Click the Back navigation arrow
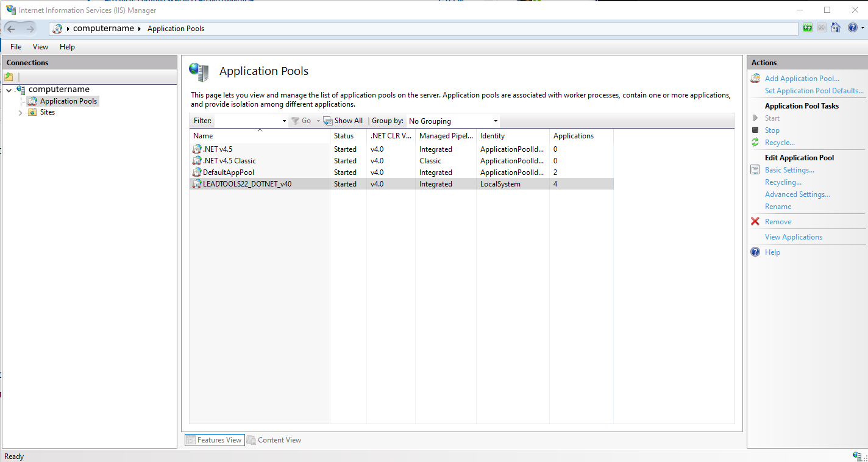The width and height of the screenshot is (868, 462). coord(12,29)
